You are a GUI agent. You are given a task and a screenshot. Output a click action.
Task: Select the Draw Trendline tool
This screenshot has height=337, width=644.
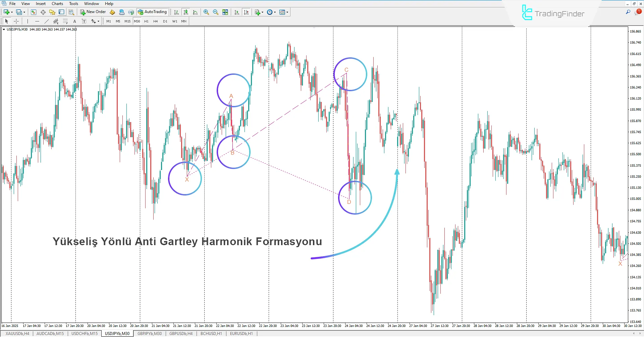pyautogui.click(x=47, y=21)
